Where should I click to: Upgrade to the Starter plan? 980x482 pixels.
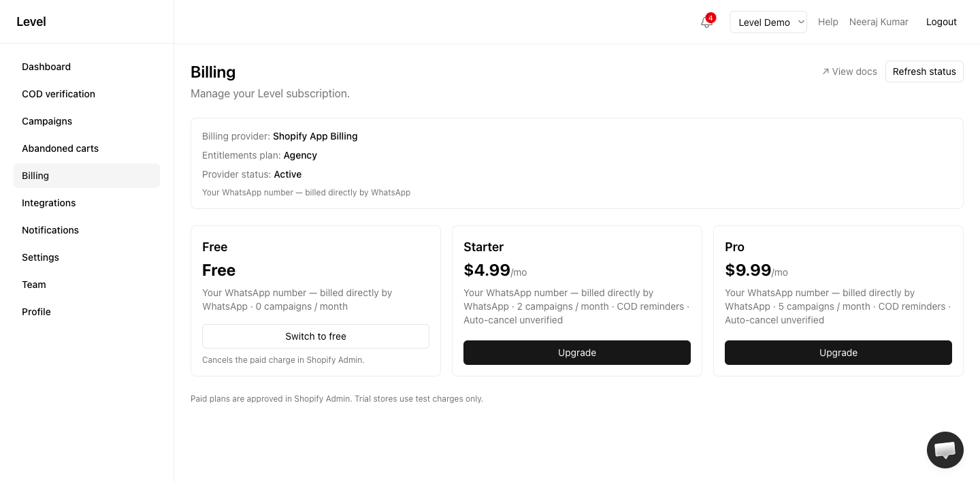pos(577,353)
